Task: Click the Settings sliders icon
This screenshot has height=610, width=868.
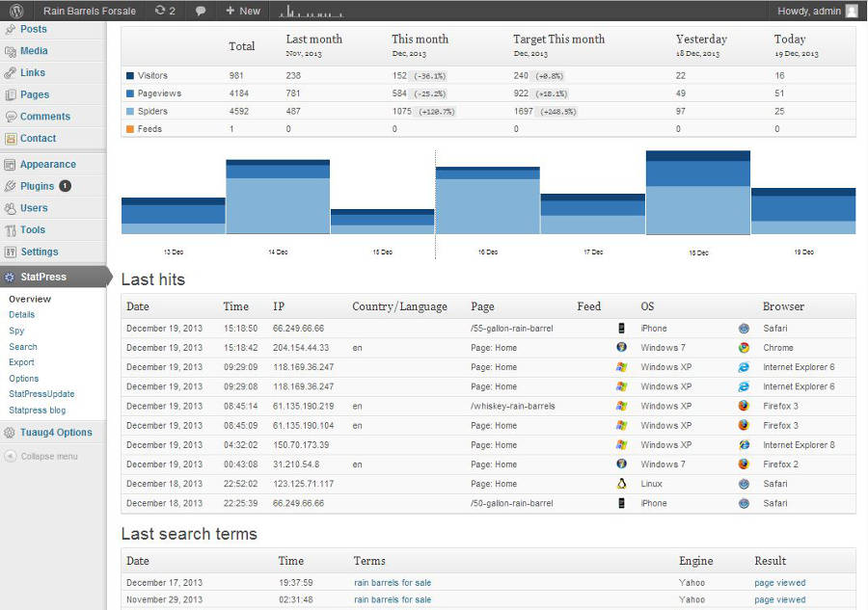Action: click(10, 252)
